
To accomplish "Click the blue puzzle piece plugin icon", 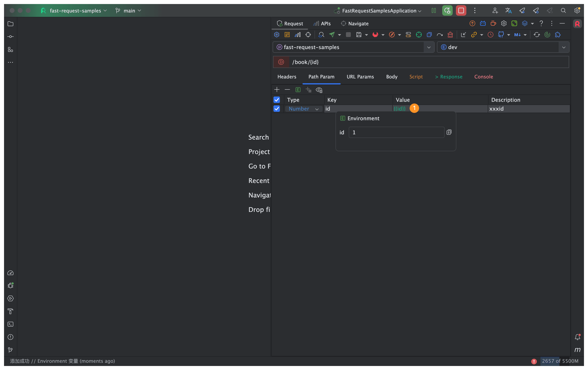I will tap(558, 35).
